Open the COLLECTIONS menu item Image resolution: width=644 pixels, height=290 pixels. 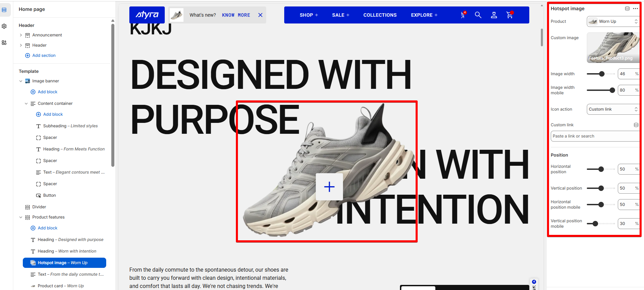tap(380, 15)
